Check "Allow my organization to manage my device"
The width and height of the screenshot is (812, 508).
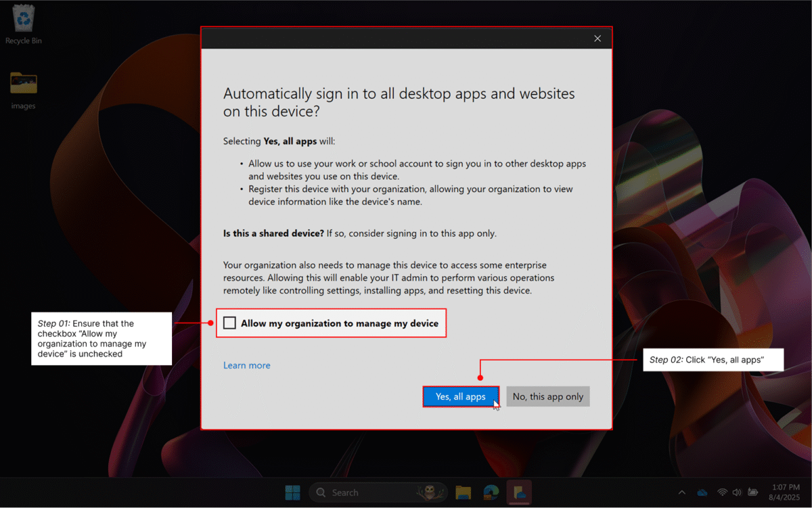(229, 323)
